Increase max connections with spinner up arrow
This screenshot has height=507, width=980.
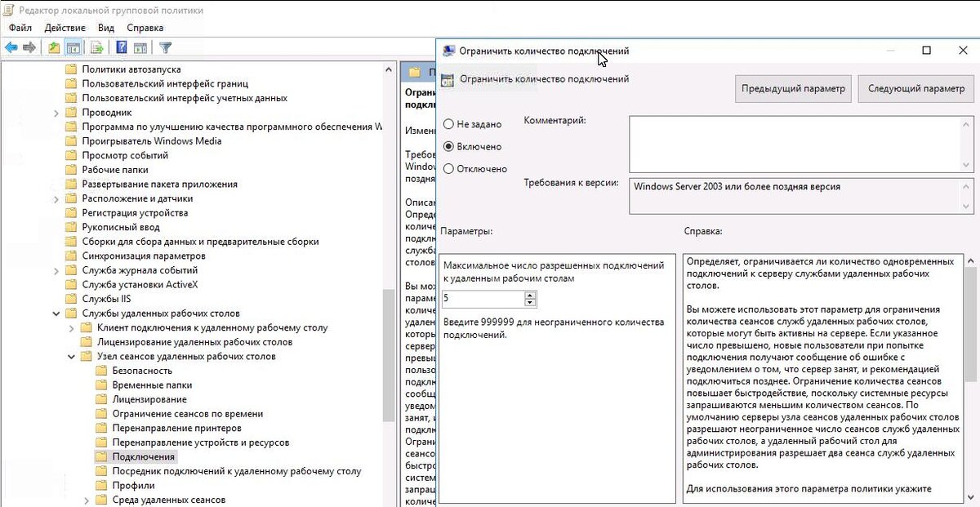click(x=530, y=296)
